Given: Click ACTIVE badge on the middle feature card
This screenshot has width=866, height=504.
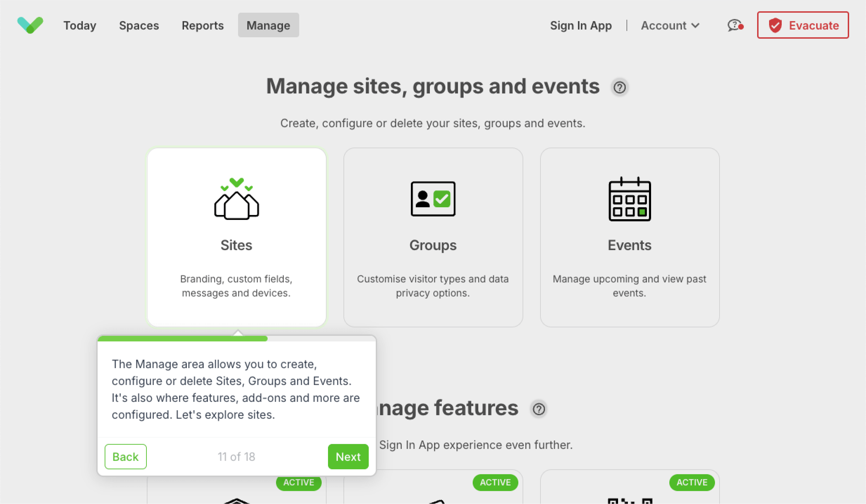Looking at the screenshot, I should click(x=495, y=482).
